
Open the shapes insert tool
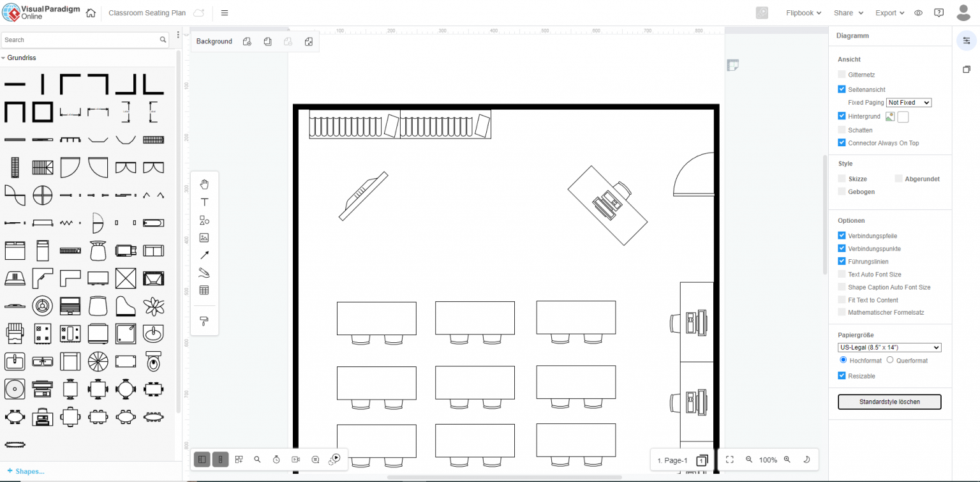(204, 220)
